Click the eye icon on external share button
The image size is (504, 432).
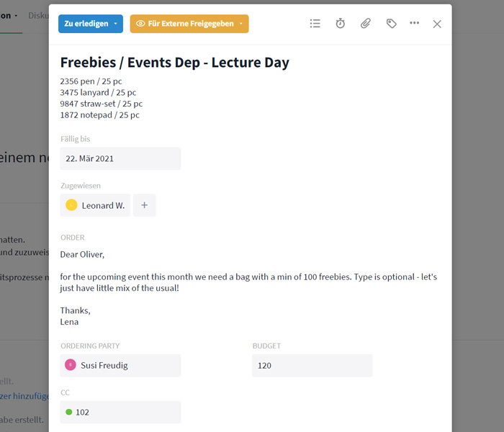[140, 24]
